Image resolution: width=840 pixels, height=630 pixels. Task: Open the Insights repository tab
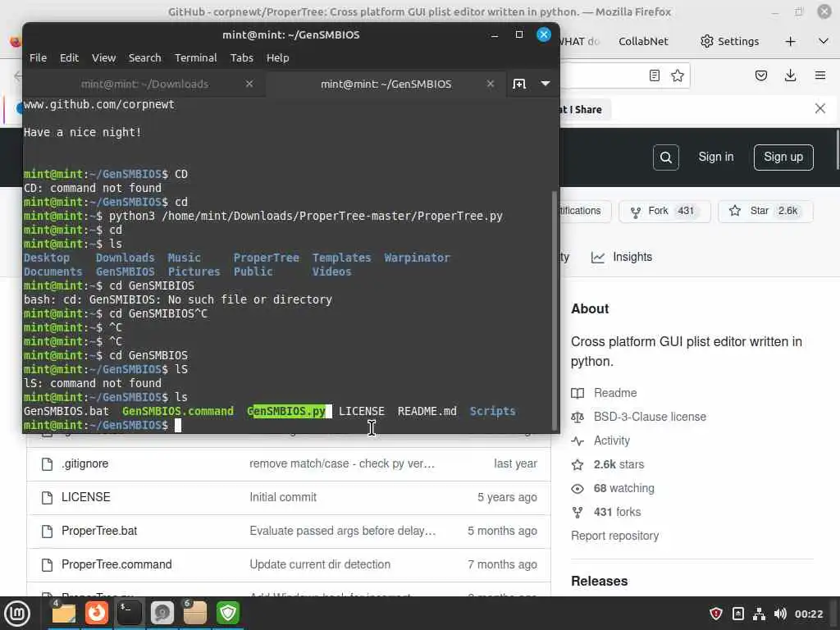pyautogui.click(x=622, y=257)
